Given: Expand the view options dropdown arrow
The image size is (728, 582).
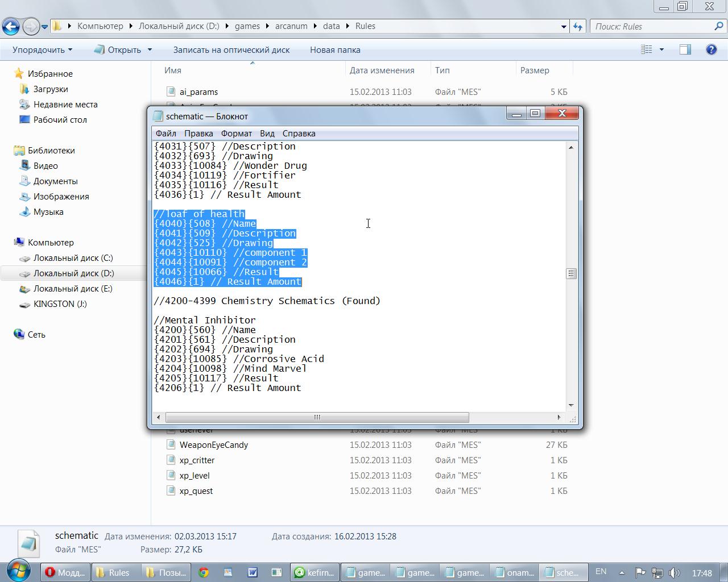Looking at the screenshot, I should [661, 50].
